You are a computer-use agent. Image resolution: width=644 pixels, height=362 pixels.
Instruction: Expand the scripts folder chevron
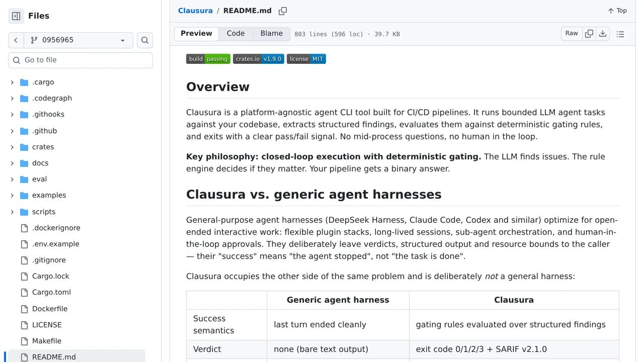pyautogui.click(x=12, y=212)
